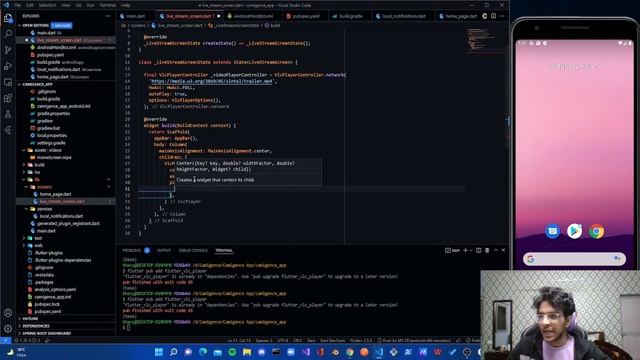This screenshot has width=640, height=360.
Task: Open the Search view in activity bar
Action: [8, 34]
